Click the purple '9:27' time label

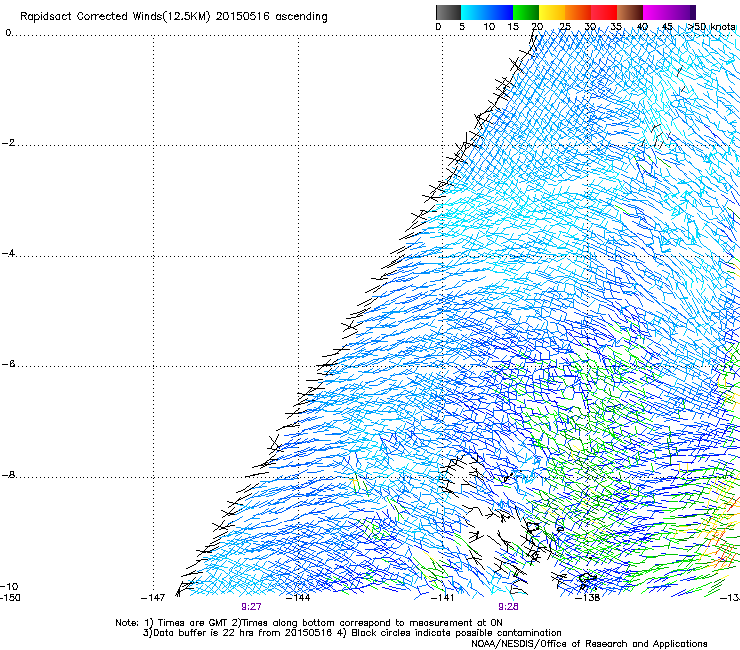tap(251, 607)
